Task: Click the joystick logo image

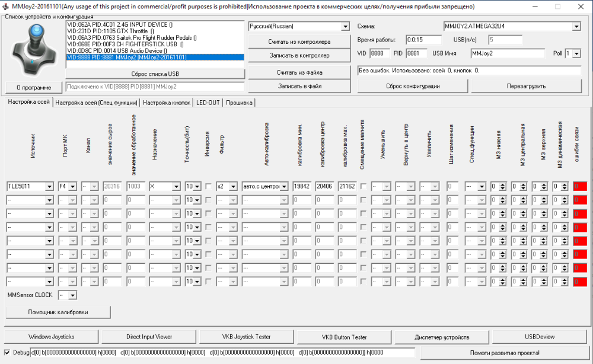Action: pyautogui.click(x=33, y=49)
